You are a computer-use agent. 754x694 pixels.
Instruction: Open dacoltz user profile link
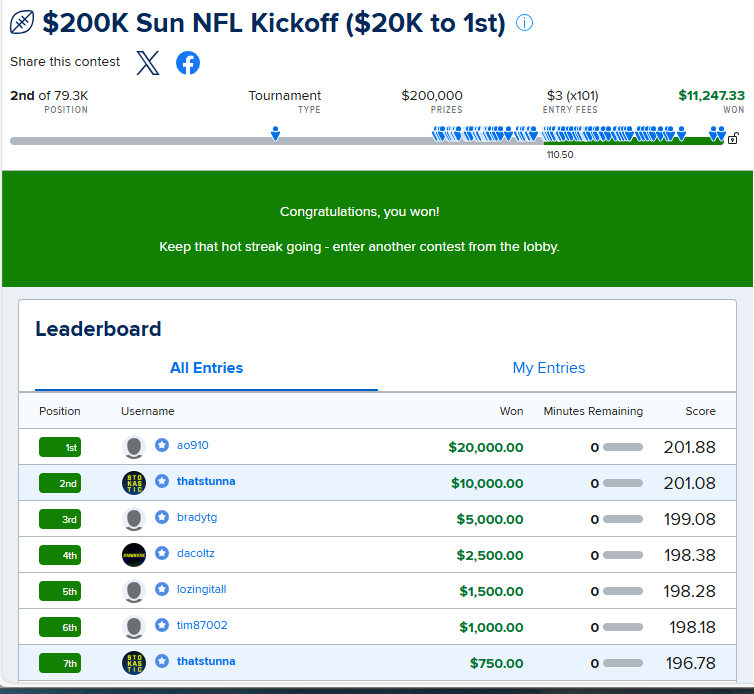(195, 554)
